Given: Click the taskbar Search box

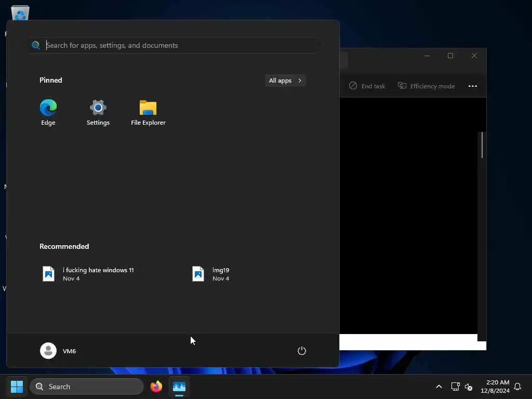Looking at the screenshot, I should tap(87, 387).
